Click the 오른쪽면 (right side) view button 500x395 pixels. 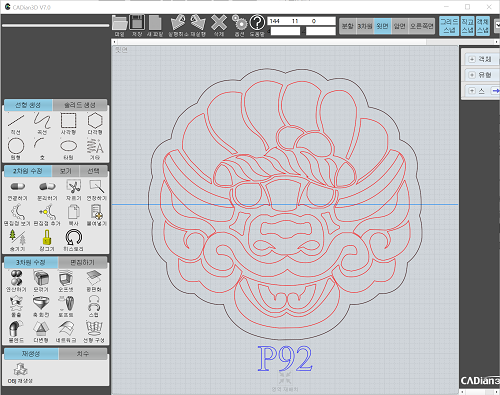point(422,26)
